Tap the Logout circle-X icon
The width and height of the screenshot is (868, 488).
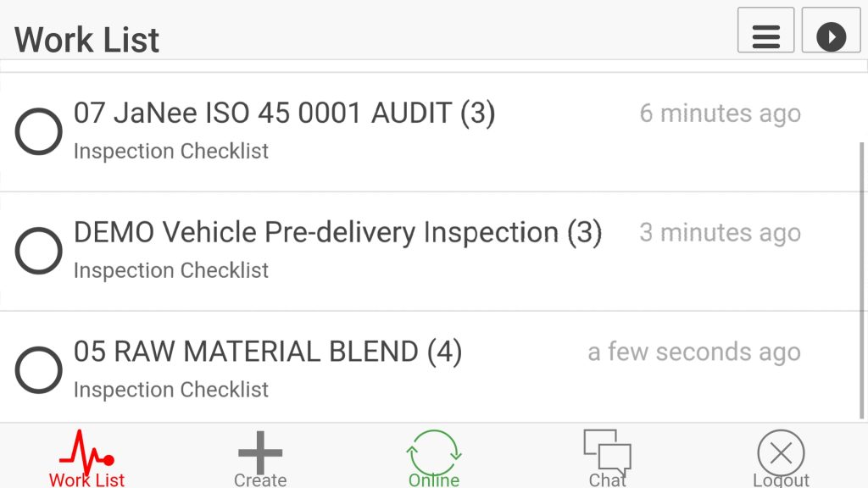pyautogui.click(x=781, y=452)
